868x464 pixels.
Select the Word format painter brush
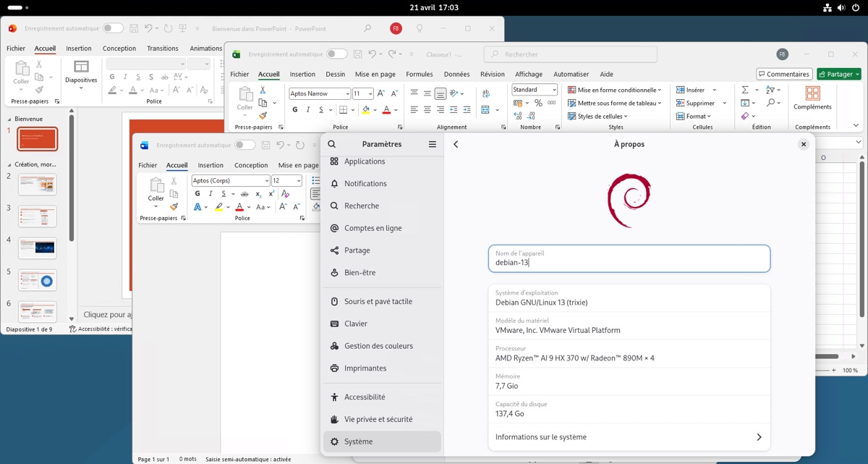[174, 207]
